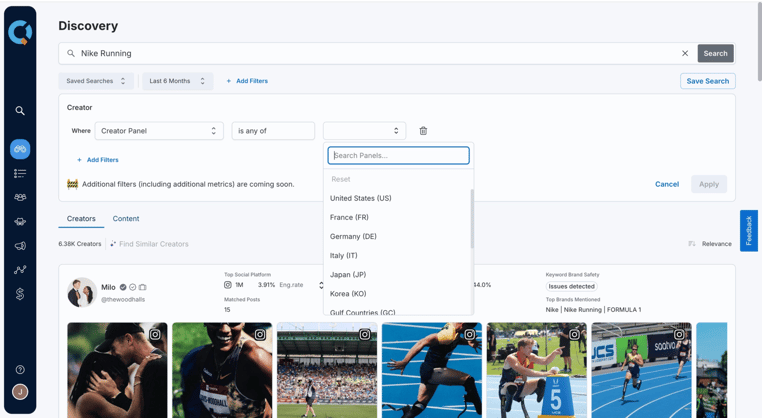Click the Instagram icon beside 1M followers

[227, 285]
